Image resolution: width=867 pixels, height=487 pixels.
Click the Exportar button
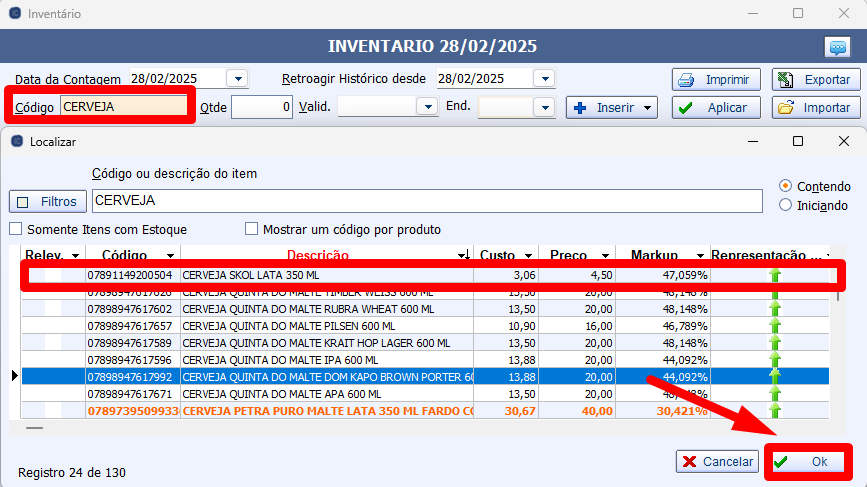814,79
